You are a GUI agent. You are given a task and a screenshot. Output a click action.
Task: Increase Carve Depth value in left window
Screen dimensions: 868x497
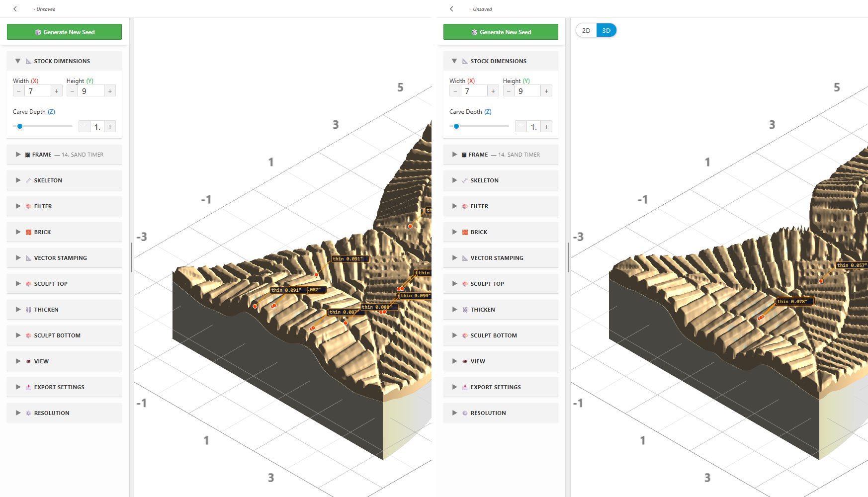pyautogui.click(x=110, y=127)
